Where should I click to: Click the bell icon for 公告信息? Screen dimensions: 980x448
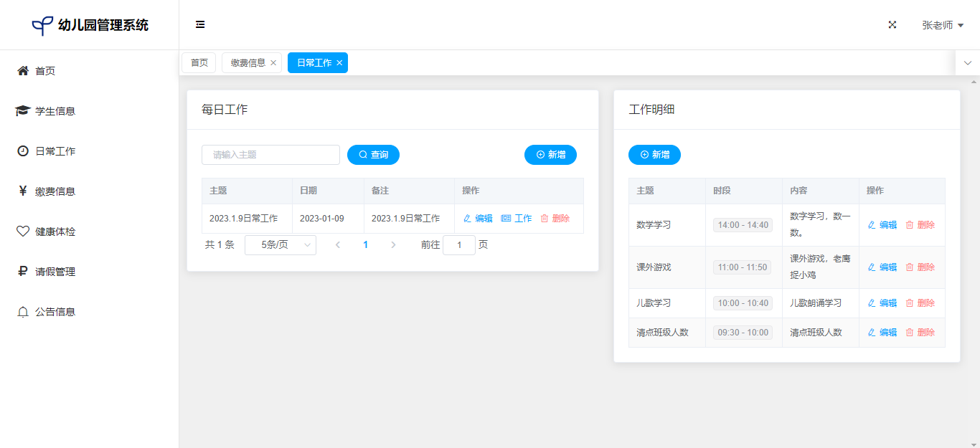(23, 312)
